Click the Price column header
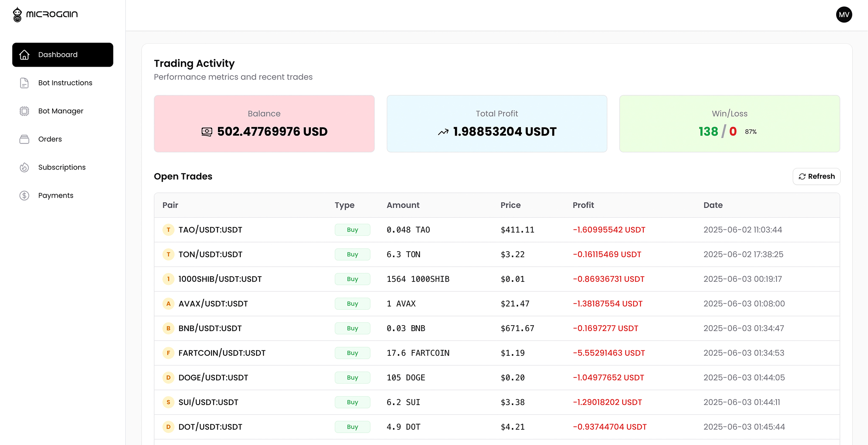 pyautogui.click(x=510, y=205)
